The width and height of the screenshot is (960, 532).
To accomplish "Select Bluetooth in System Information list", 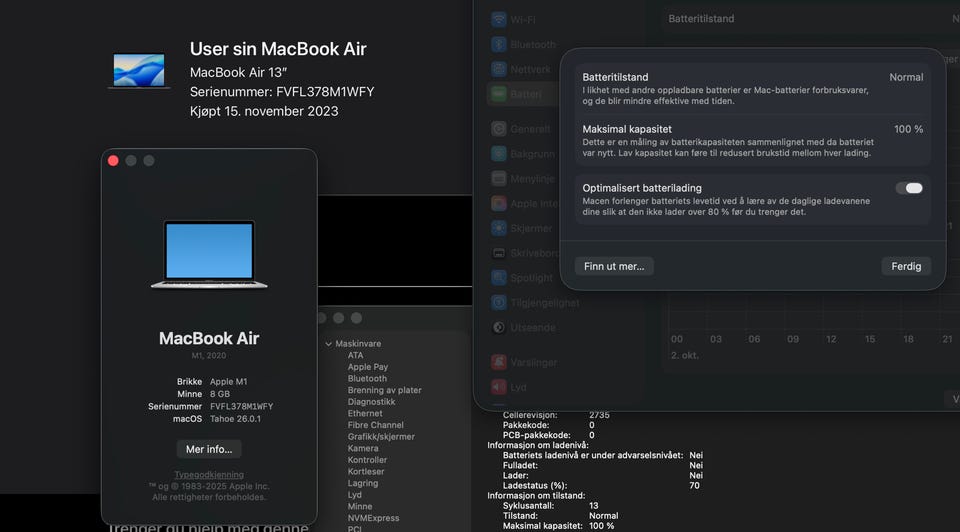I will coord(367,378).
